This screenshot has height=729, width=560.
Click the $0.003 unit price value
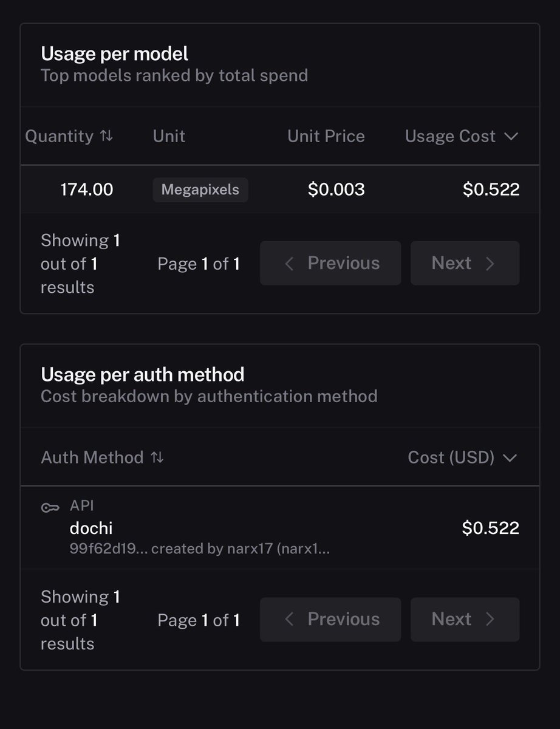[x=336, y=190]
